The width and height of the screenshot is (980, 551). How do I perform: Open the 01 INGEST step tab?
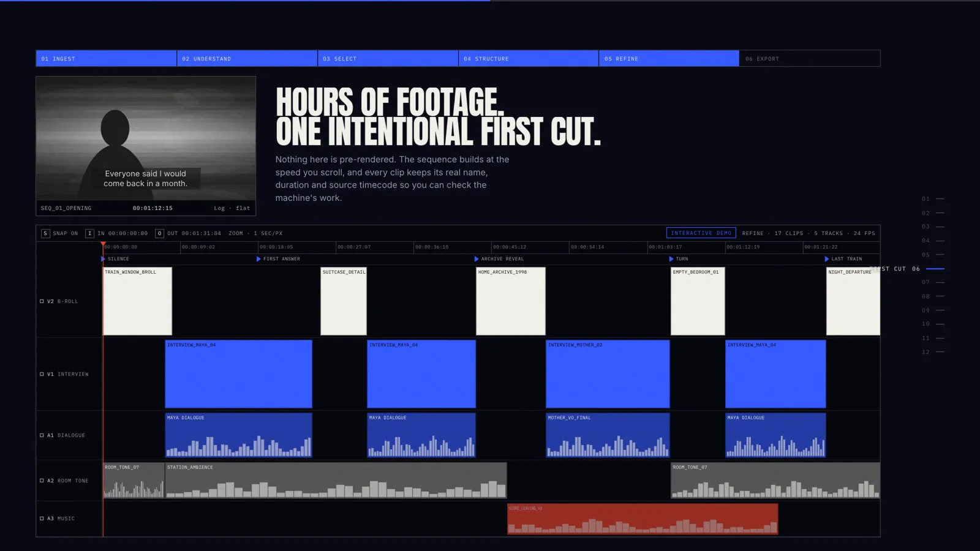[x=106, y=59]
